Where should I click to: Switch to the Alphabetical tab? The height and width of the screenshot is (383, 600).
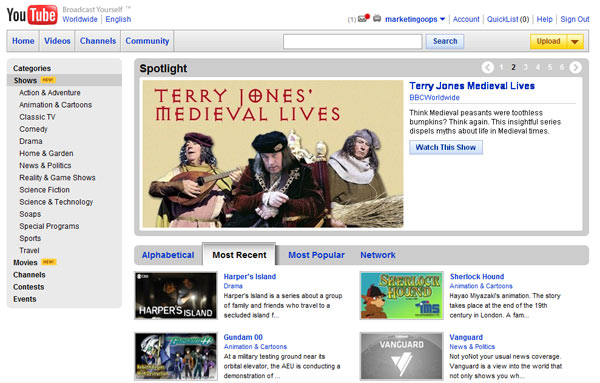[168, 255]
